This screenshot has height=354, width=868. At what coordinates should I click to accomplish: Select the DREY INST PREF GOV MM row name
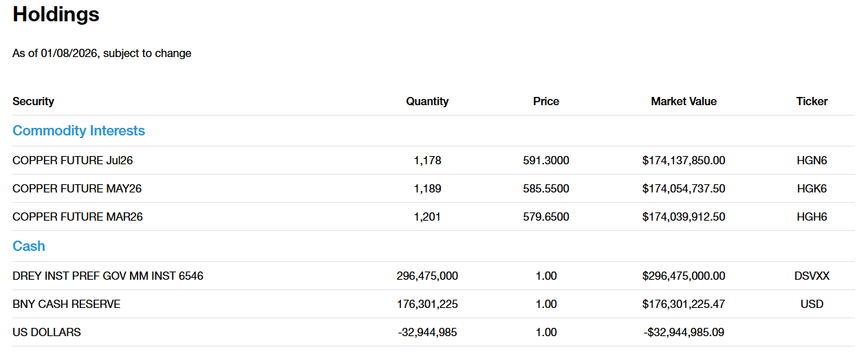point(108,276)
